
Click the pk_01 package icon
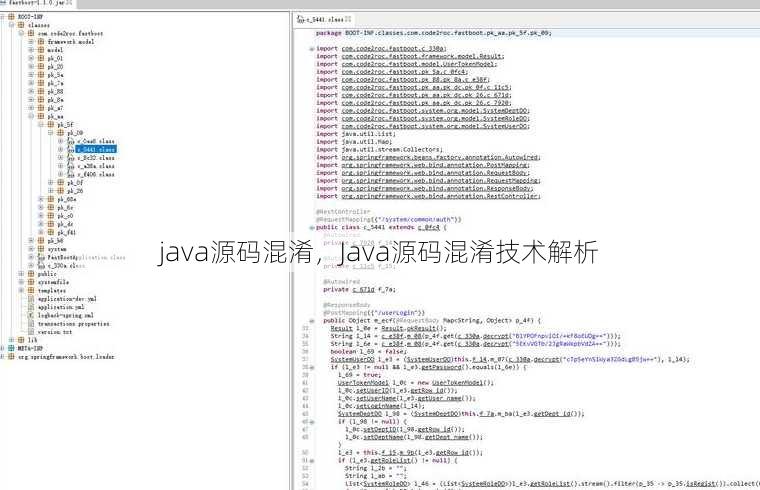point(41,58)
